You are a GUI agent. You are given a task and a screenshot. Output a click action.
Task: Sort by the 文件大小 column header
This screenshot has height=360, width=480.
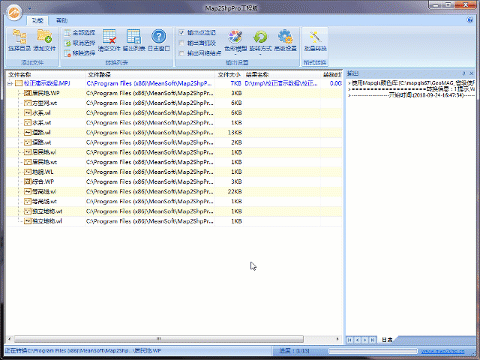pyautogui.click(x=229, y=74)
